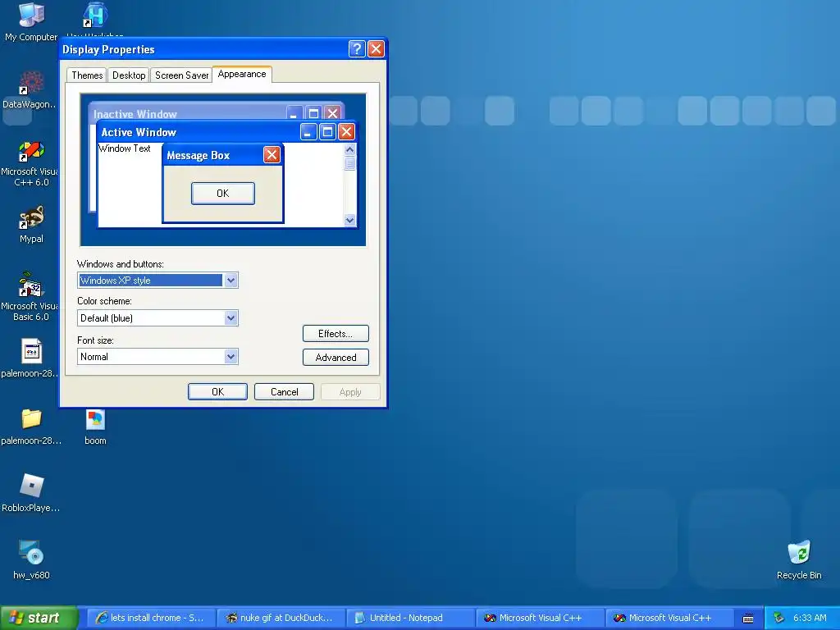Click the keyboard icon in the system tray
This screenshot has height=630, width=840.
748,619
